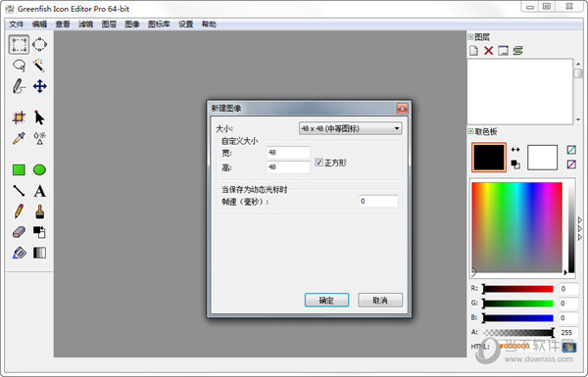Open the 帮助 menu
The image size is (588, 377).
[209, 24]
